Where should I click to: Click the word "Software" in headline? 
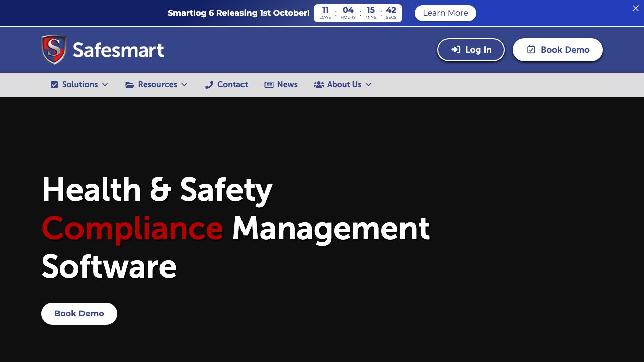pos(109,266)
